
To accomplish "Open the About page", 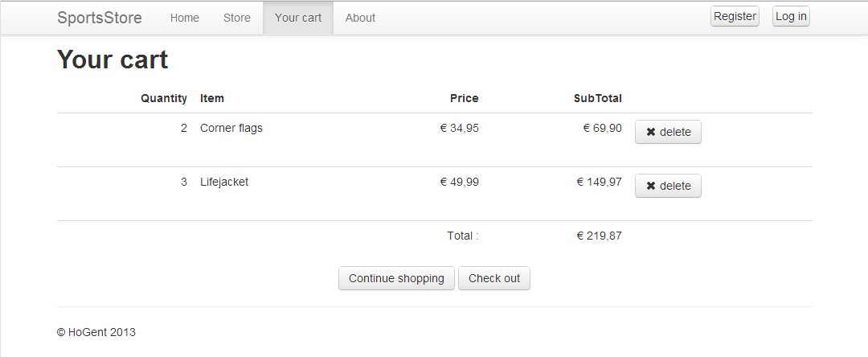I will 360,18.
